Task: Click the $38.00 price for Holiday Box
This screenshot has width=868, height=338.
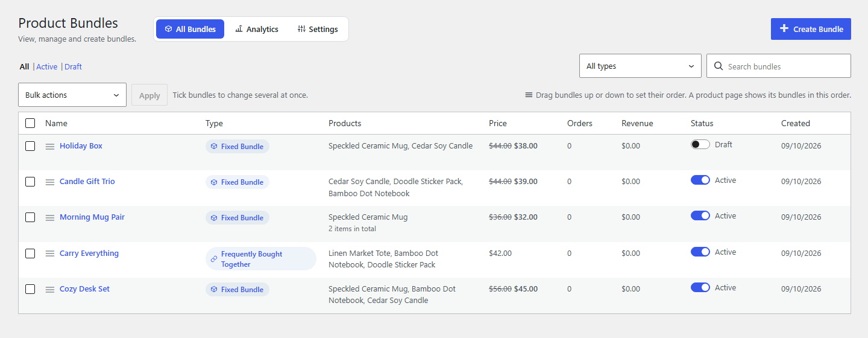Action: click(526, 146)
